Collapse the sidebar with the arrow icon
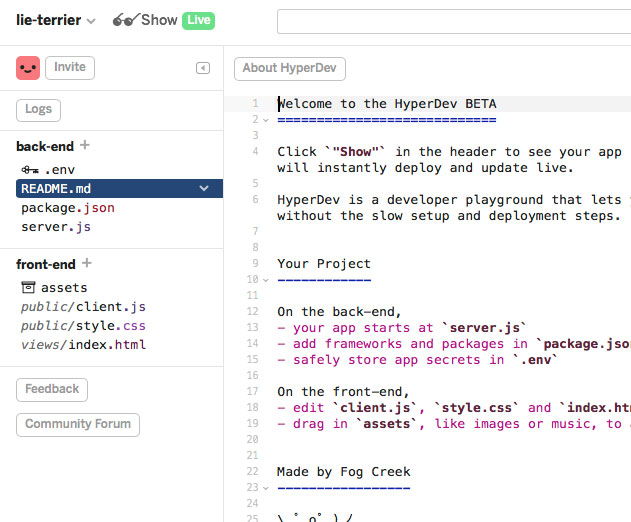The image size is (631, 522). coord(203,68)
